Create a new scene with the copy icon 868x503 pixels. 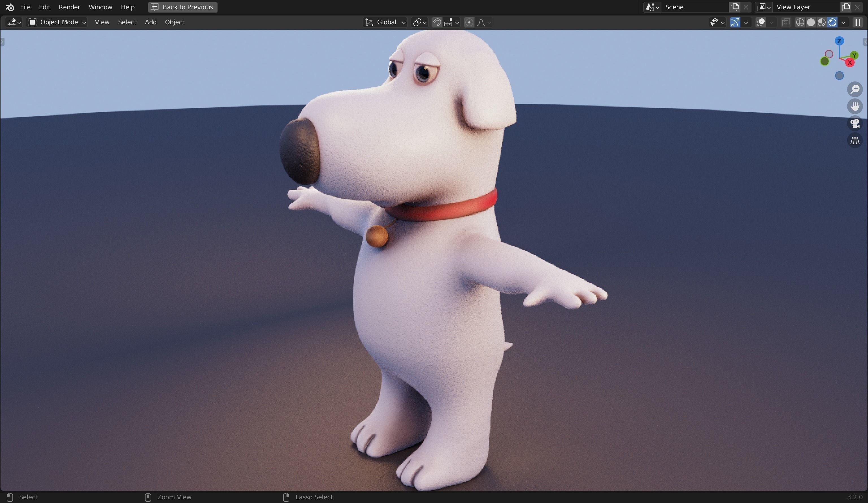pos(734,7)
